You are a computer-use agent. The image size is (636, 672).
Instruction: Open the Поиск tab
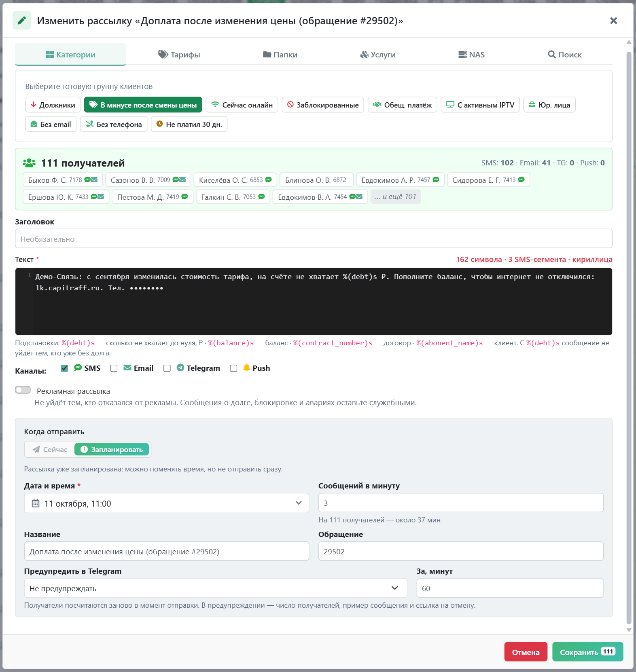pos(564,55)
